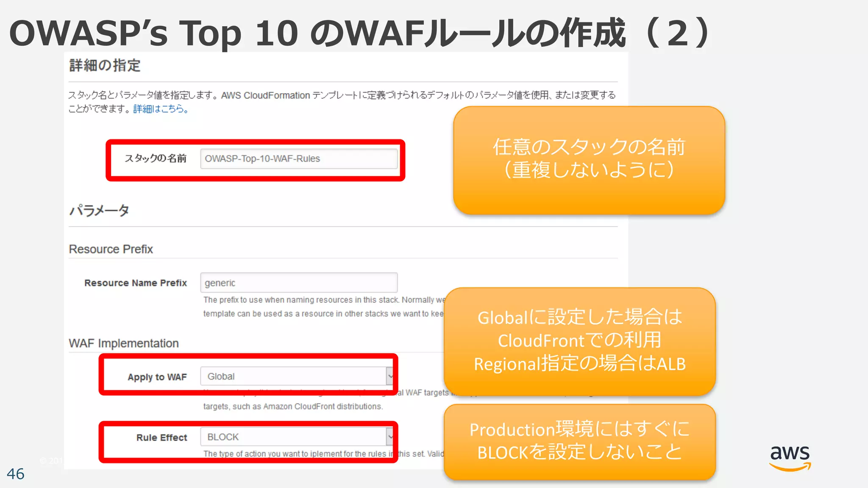Click the Resource Name Prefix label
868x488 pixels.
(136, 283)
